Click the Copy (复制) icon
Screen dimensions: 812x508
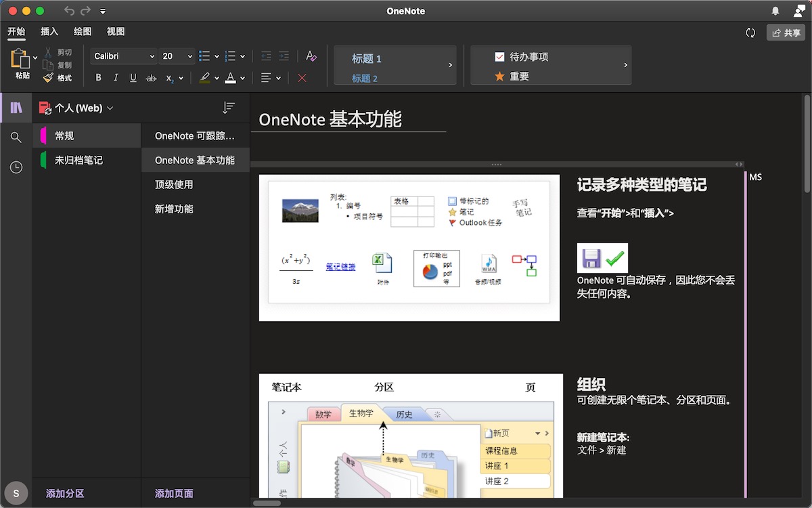[49, 65]
